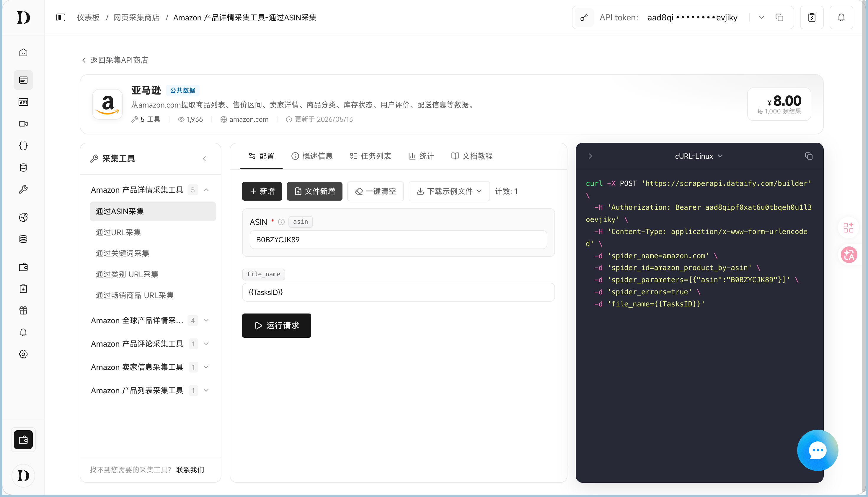Toggle the sidebar panel icon in header
Image resolution: width=868 pixels, height=497 pixels.
pyautogui.click(x=61, y=17)
